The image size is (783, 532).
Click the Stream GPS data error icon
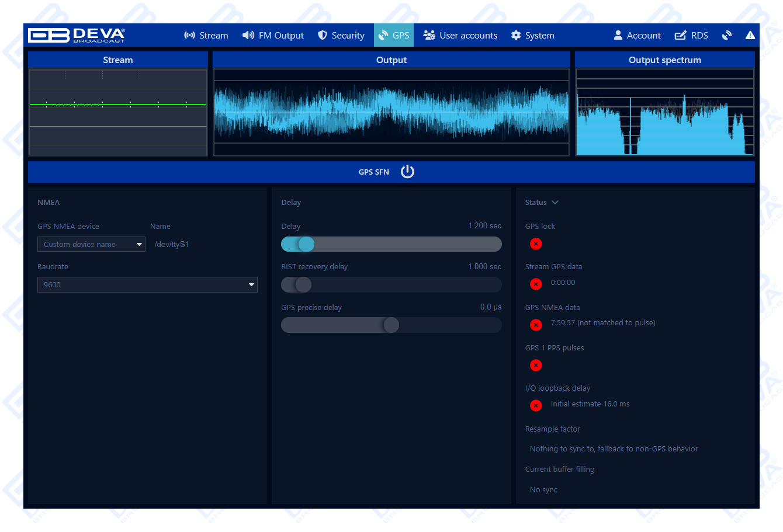pyautogui.click(x=536, y=284)
